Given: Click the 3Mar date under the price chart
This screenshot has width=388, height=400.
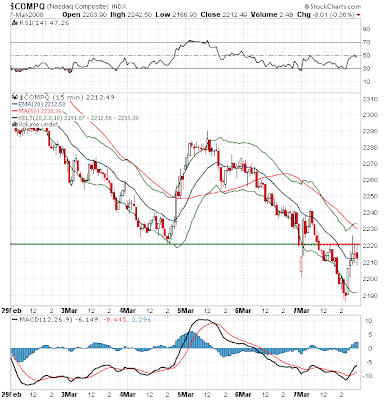Looking at the screenshot, I should (70, 310).
